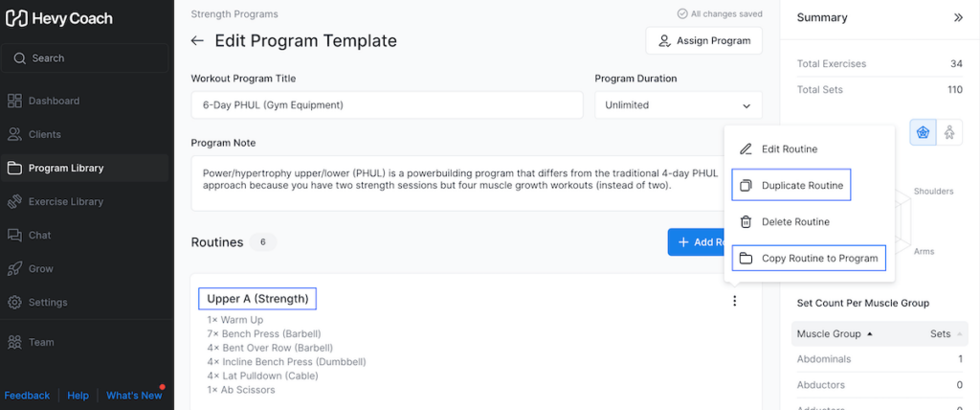Viewport: 980px width, 410px height.
Task: Switch to muscle radar chart view
Action: tap(924, 132)
